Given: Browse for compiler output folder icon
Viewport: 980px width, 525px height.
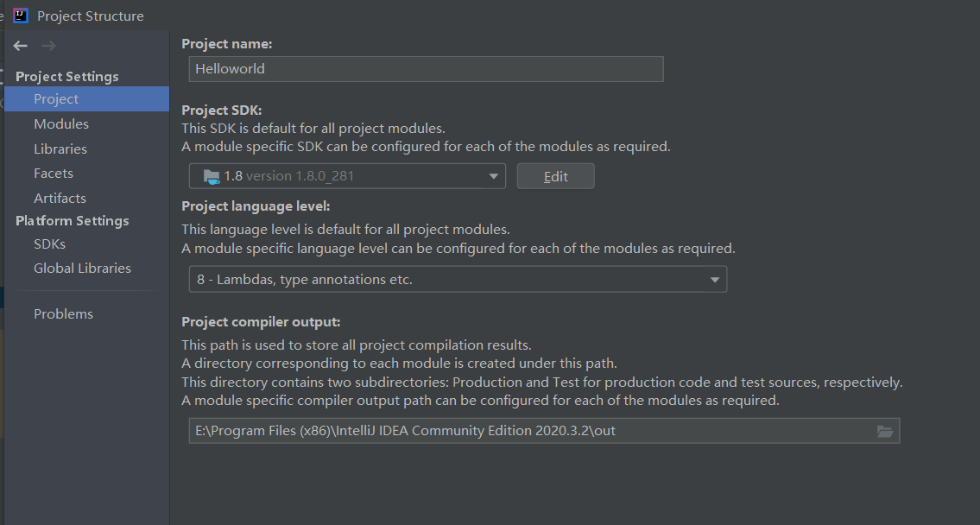Looking at the screenshot, I should pyautogui.click(x=885, y=431).
